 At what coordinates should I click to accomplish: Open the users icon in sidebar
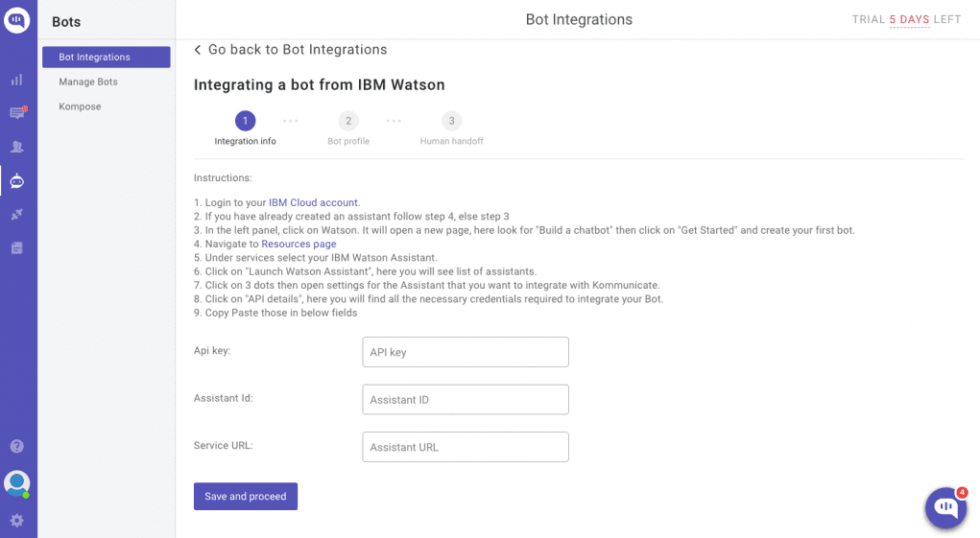(x=17, y=147)
